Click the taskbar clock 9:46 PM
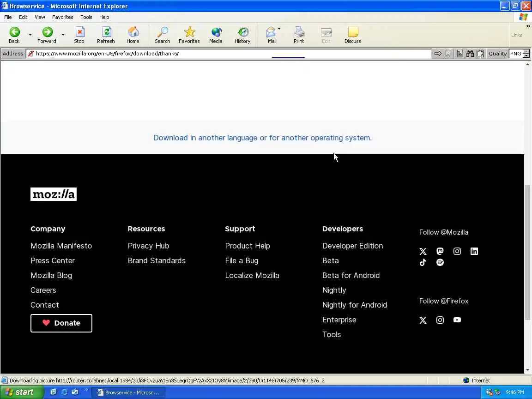This screenshot has height=399, width=532. [x=515, y=392]
